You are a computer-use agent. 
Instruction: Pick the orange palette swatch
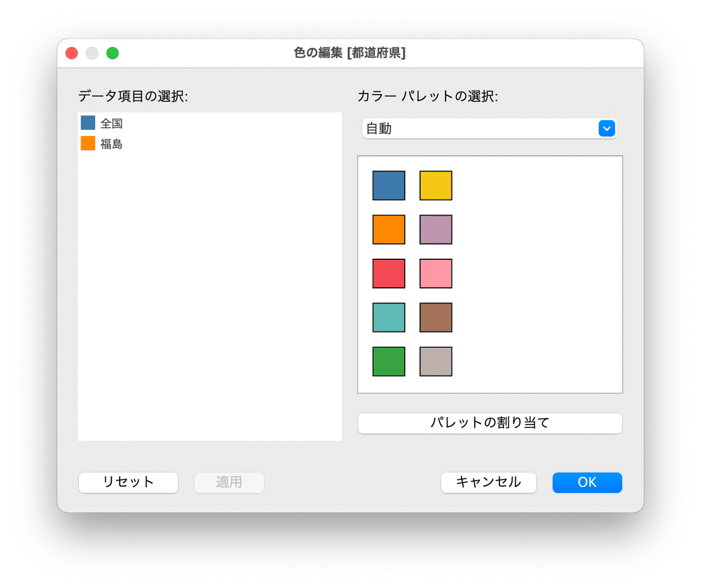(389, 229)
